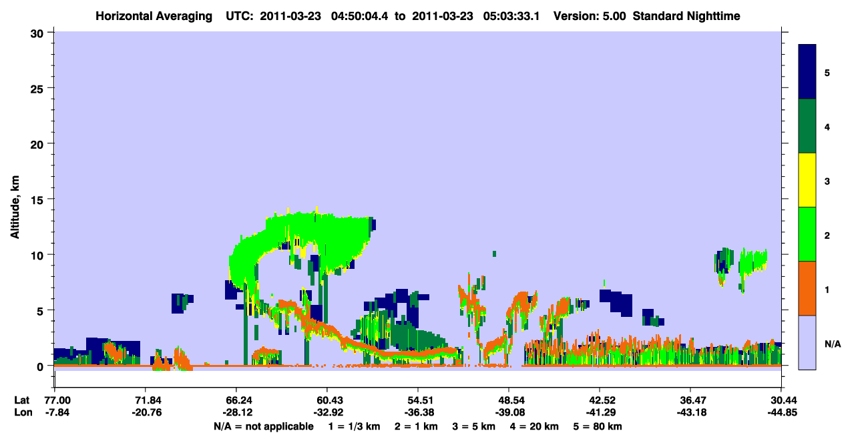The height and width of the screenshot is (445, 868).
Task: Click the legend text '1 = 1/3 km'
Action: 355,426
